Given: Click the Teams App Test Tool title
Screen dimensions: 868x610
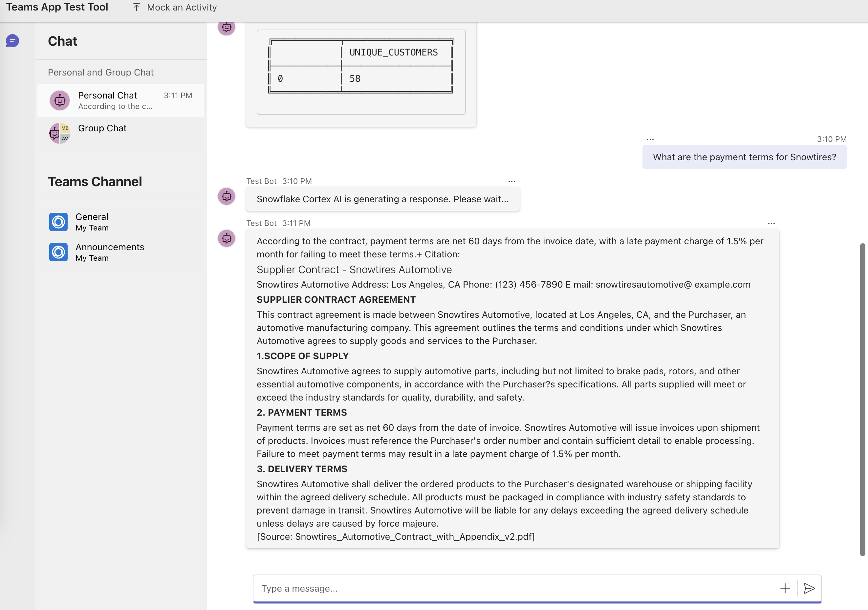Looking at the screenshot, I should pos(57,7).
